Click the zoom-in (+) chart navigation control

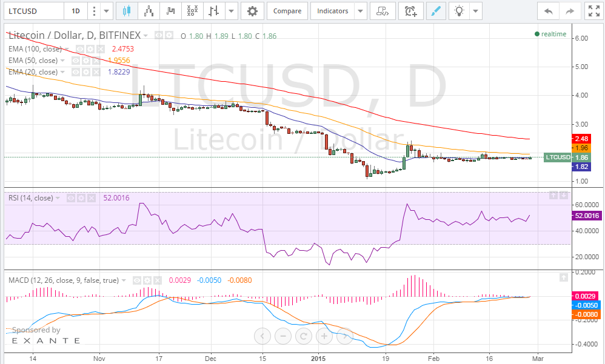324,336
